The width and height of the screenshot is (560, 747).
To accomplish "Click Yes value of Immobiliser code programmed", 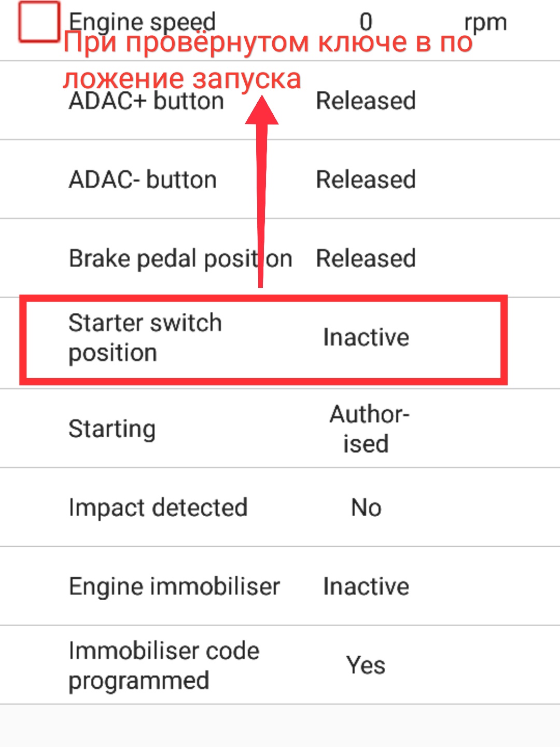I will click(366, 665).
